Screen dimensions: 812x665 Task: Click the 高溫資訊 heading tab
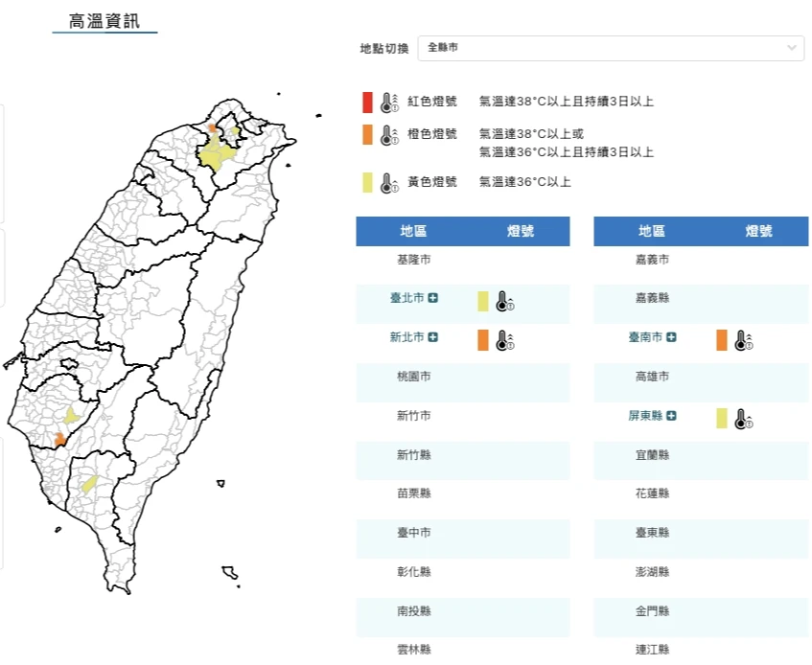pos(104,21)
